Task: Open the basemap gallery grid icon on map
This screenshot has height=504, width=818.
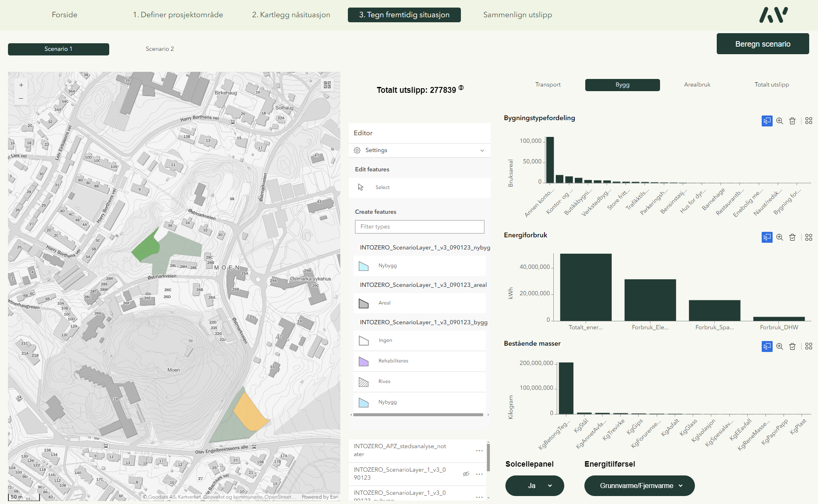Action: pyautogui.click(x=327, y=85)
